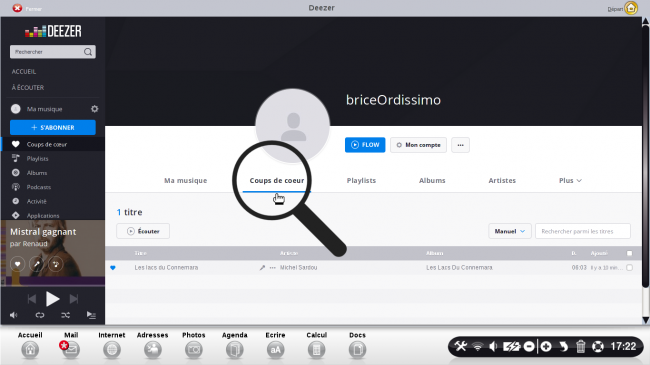
Task: Show lyrics via microphone icon on Mistral gagnant
Action: (36, 264)
